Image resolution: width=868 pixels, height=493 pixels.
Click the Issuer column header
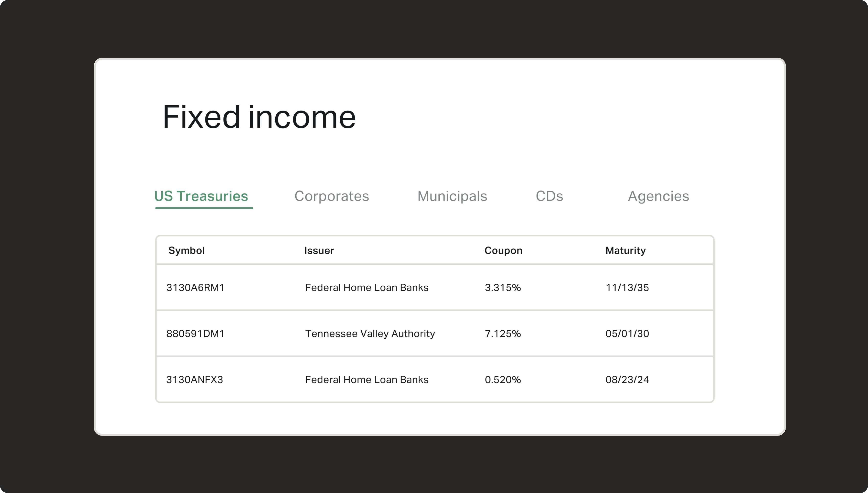(x=319, y=251)
